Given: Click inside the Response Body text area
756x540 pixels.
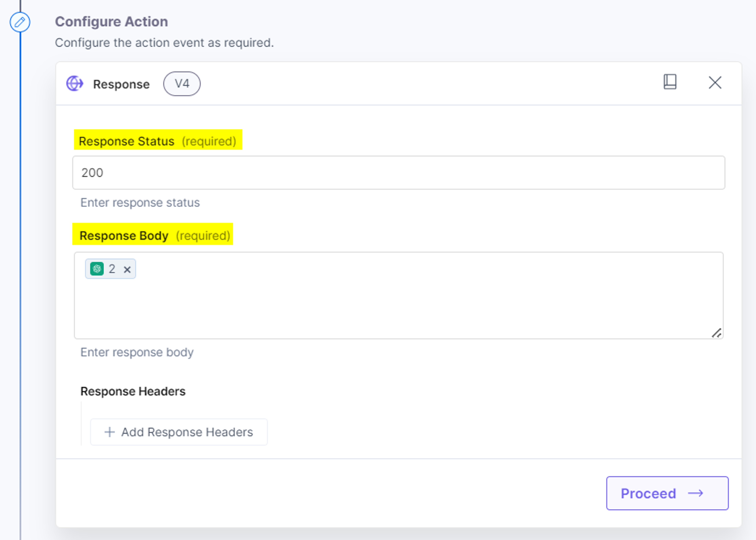Looking at the screenshot, I should (398, 296).
